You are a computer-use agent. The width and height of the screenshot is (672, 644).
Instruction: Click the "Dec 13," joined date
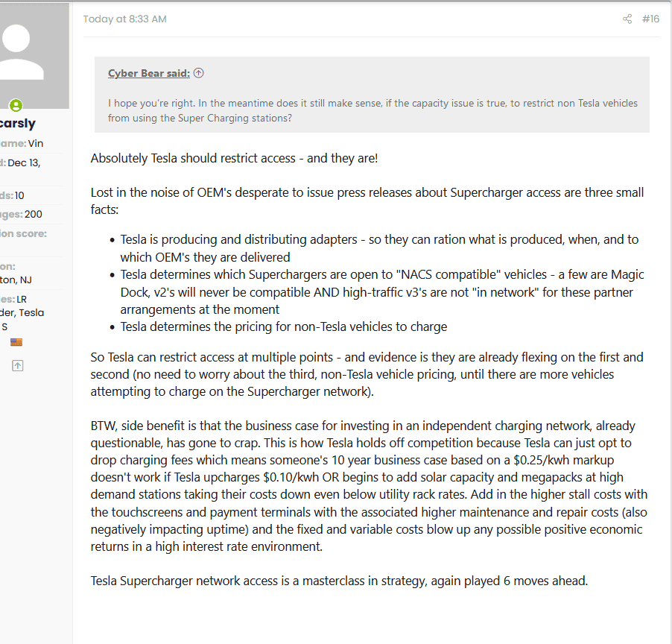[x=24, y=163]
